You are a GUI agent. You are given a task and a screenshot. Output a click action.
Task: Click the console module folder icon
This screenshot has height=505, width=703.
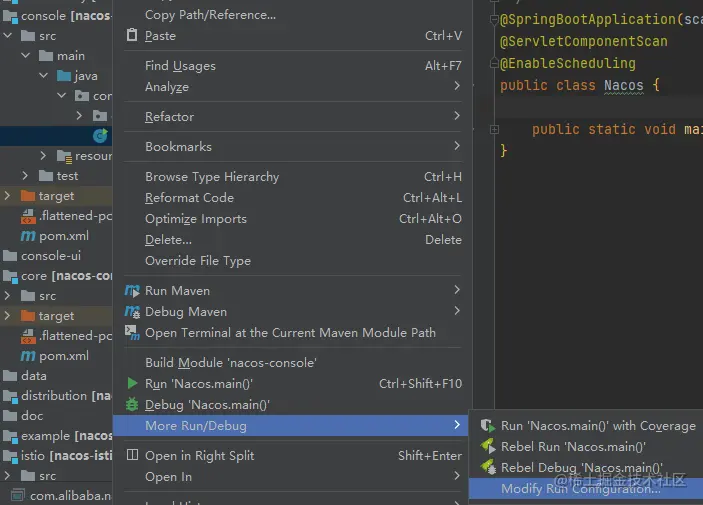10,16
